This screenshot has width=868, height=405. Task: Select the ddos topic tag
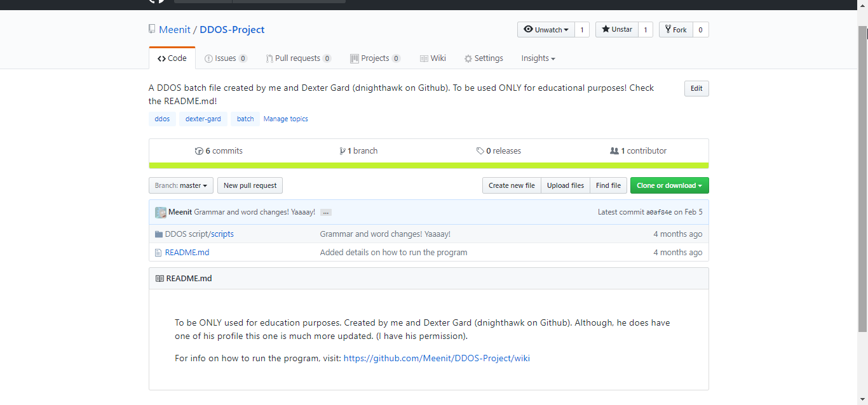coord(162,119)
